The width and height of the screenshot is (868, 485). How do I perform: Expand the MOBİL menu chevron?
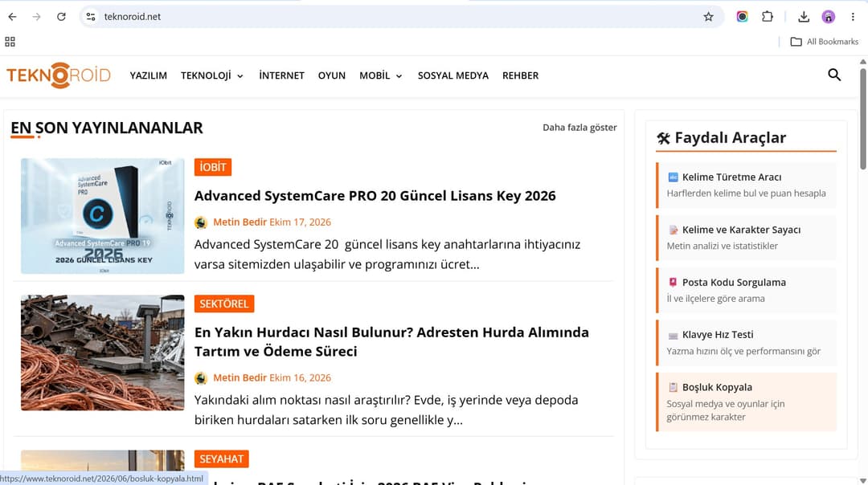point(399,76)
